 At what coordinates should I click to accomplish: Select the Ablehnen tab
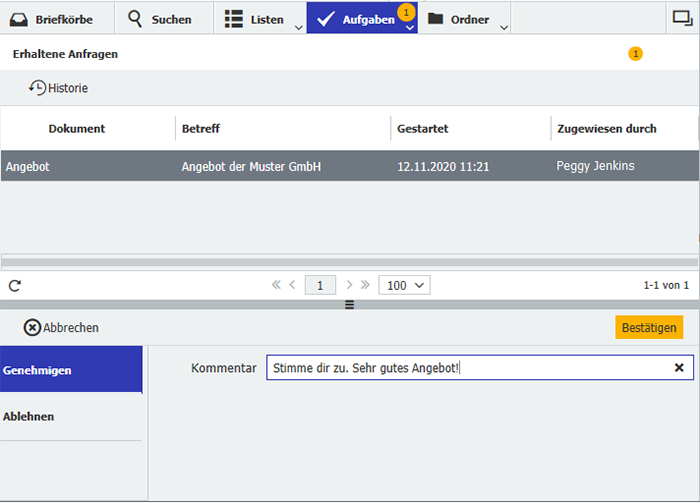click(x=70, y=416)
